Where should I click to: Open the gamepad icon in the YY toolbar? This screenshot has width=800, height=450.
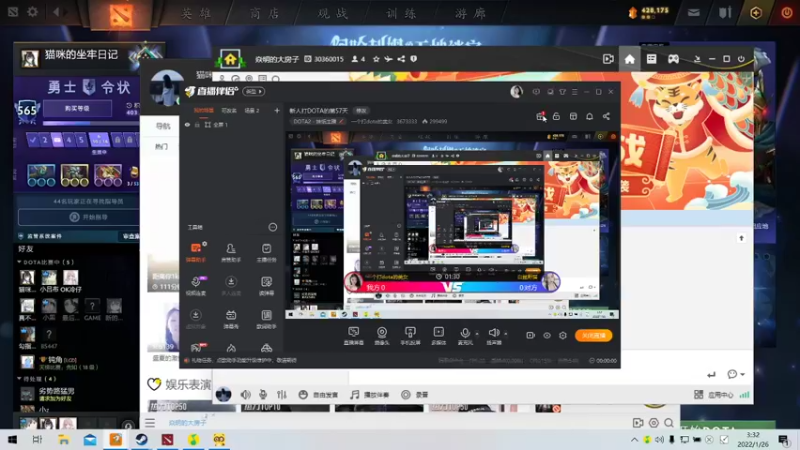673,59
